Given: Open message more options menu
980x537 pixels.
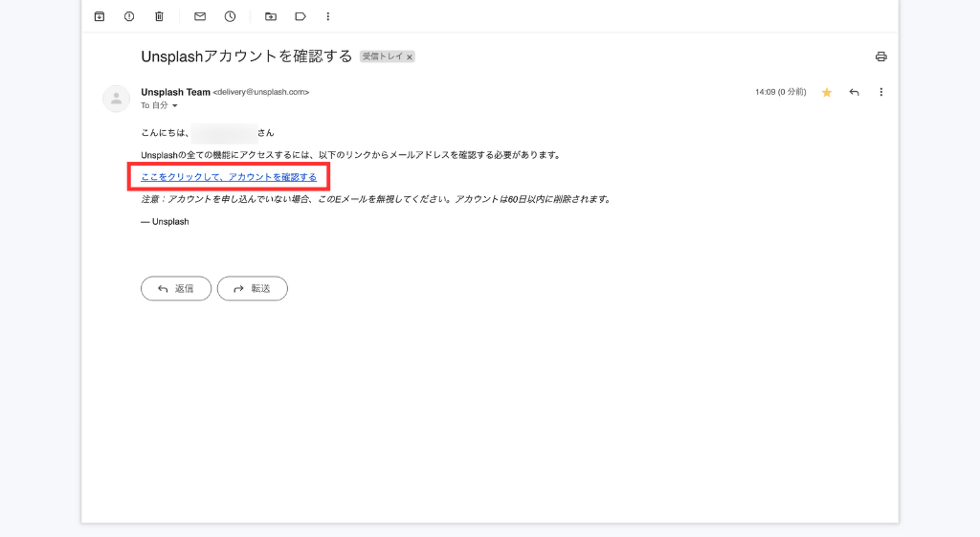Looking at the screenshot, I should coord(881,93).
